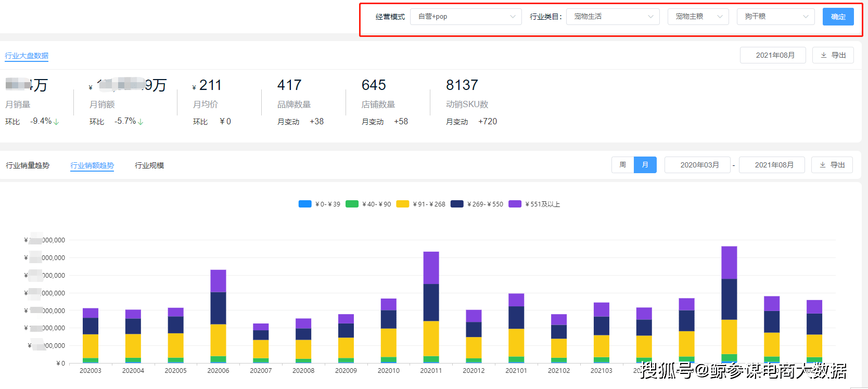868x389 pixels.
Task: Select the 周 weekly granularity option
Action: (x=622, y=165)
